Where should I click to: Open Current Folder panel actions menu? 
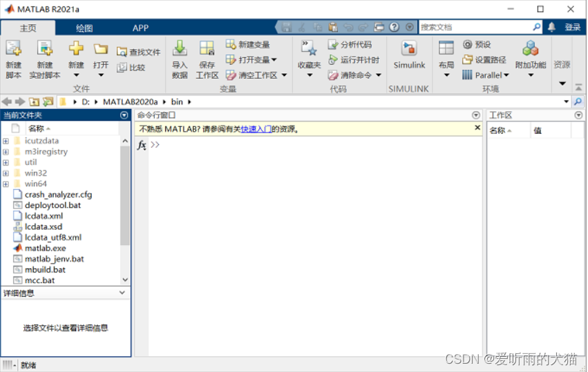124,115
